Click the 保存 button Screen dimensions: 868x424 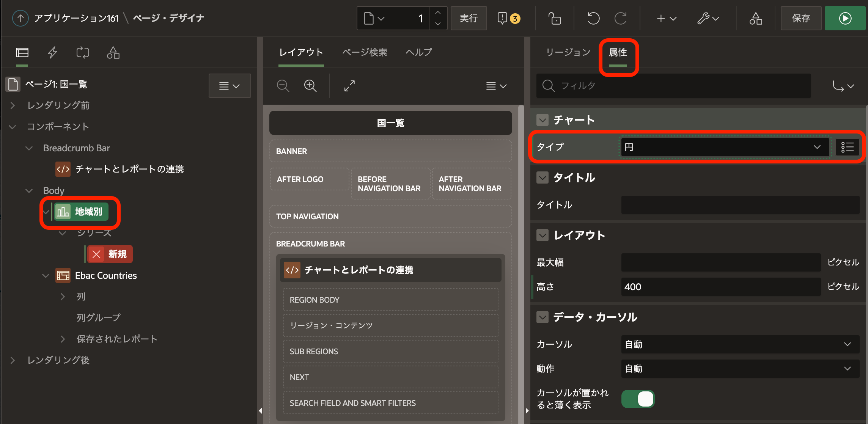pyautogui.click(x=801, y=18)
